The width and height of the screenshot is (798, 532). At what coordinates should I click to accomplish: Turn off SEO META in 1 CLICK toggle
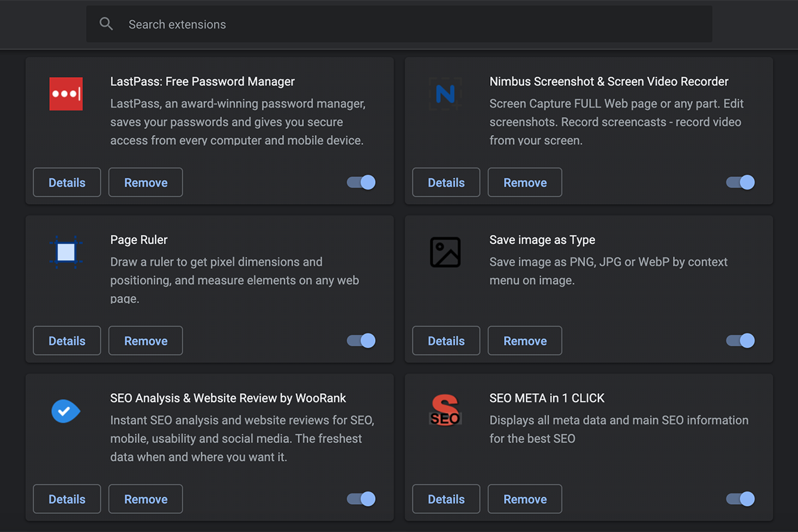tap(741, 499)
